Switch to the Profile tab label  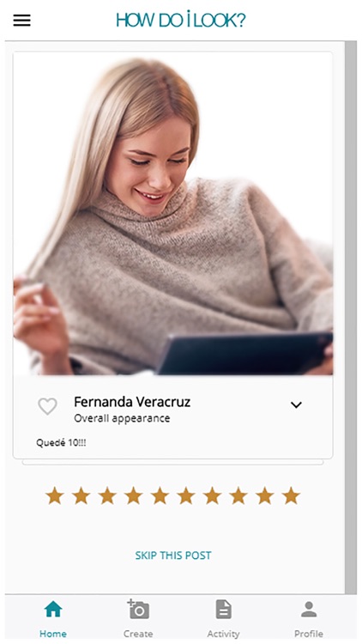309,634
